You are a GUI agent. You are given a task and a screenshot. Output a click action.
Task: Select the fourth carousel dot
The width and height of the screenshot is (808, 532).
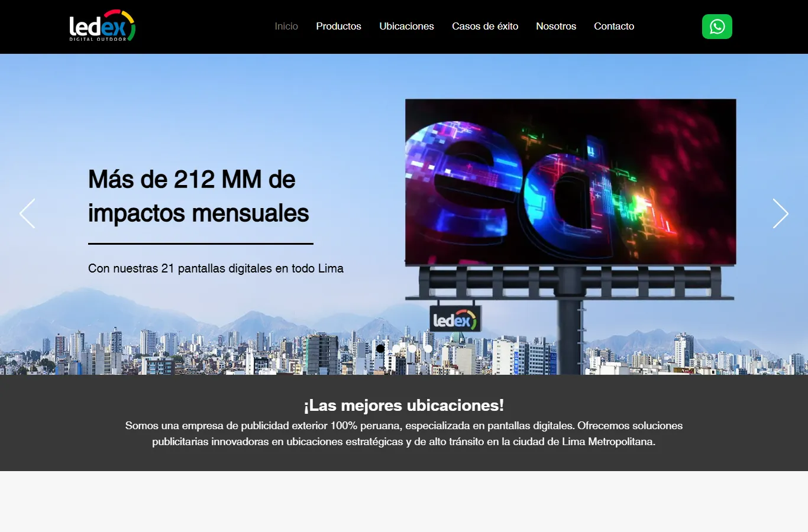point(428,348)
